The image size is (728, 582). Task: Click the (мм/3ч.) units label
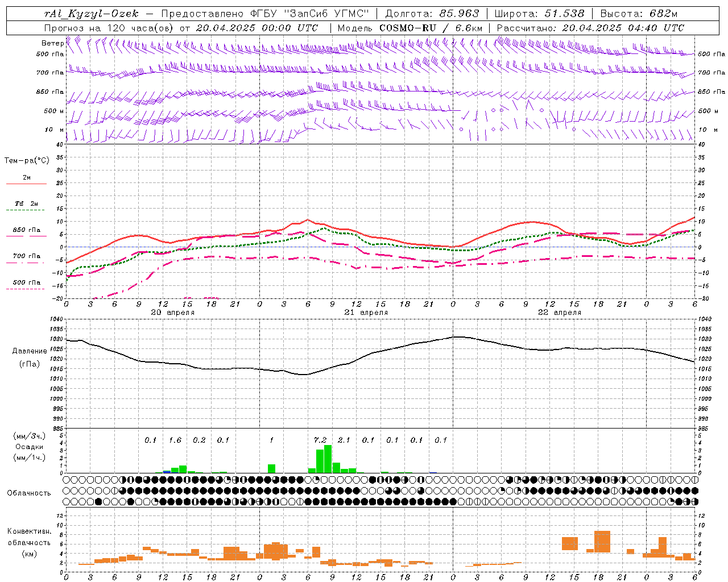[30, 436]
